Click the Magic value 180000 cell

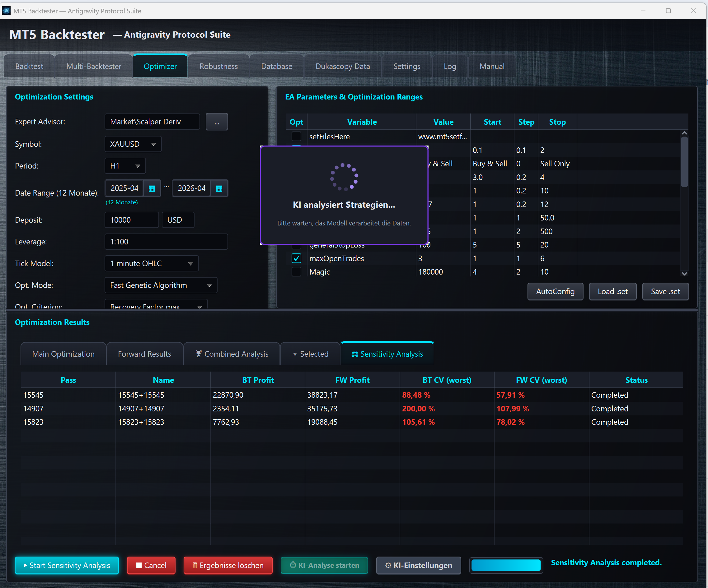pos(443,272)
